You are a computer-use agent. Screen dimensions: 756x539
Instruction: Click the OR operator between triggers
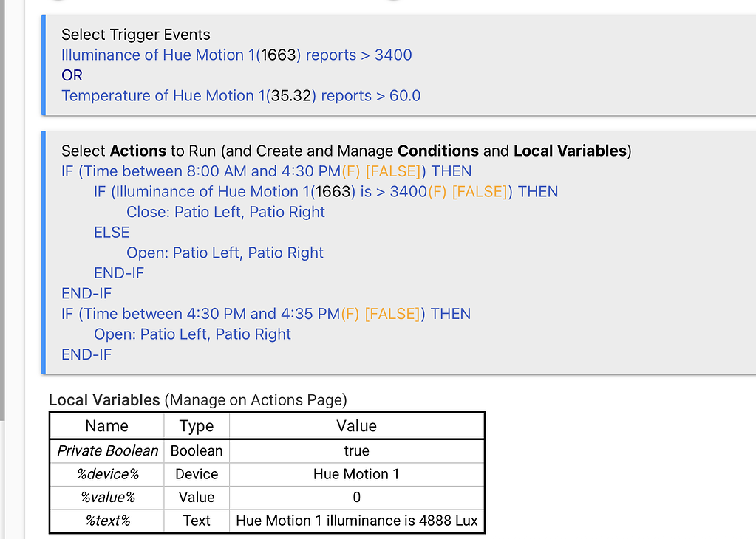tap(72, 75)
